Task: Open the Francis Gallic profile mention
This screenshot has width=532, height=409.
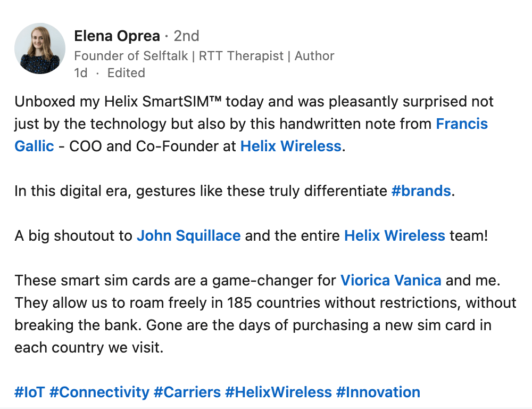Action: (461, 124)
